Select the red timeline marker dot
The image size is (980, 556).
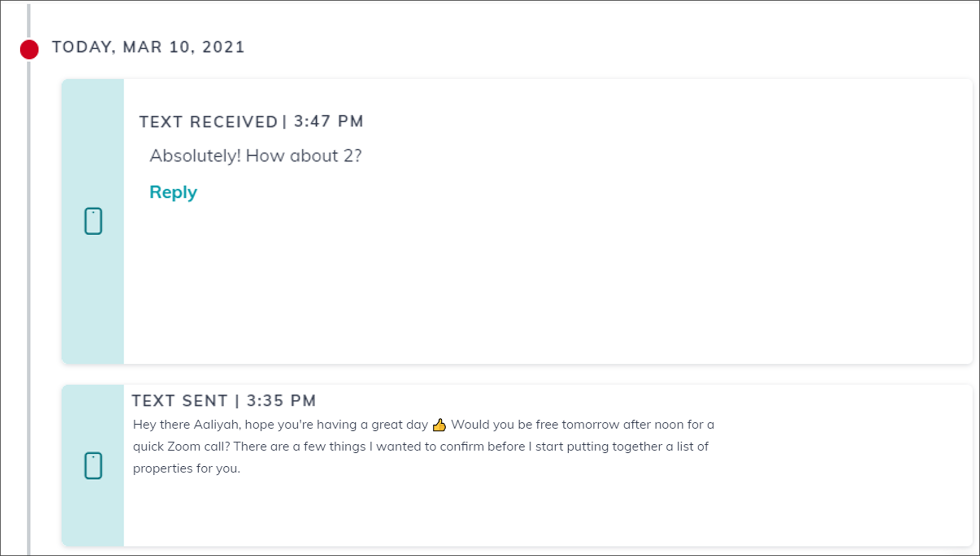click(x=29, y=48)
